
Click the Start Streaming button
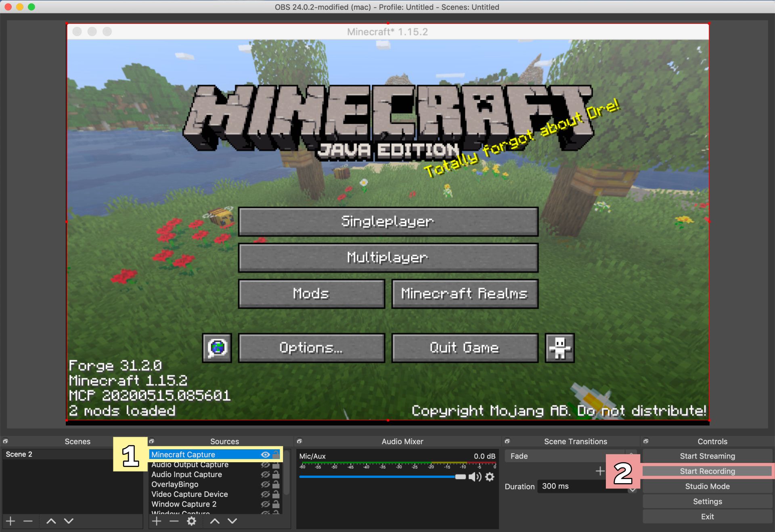click(x=707, y=456)
